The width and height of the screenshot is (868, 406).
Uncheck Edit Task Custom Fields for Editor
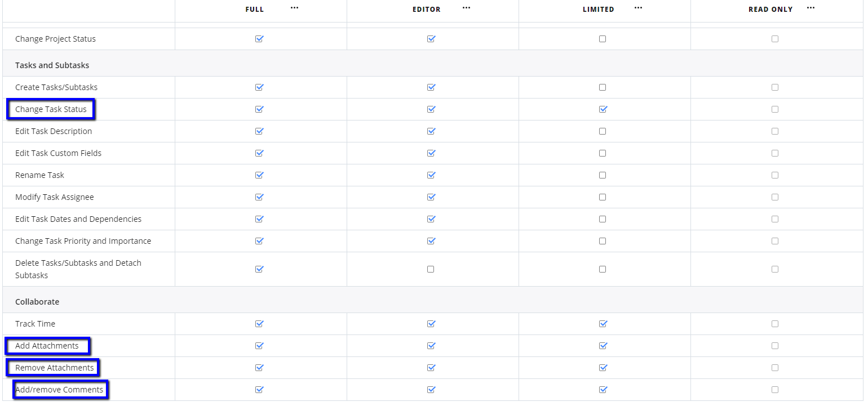point(431,153)
